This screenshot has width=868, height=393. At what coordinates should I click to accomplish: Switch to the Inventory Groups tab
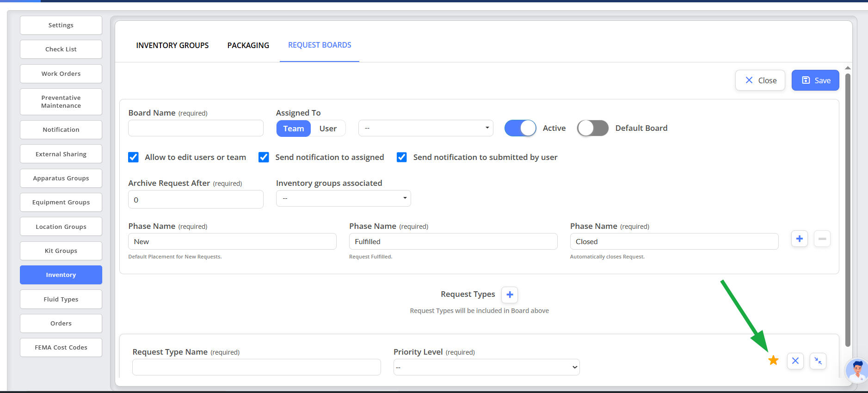click(x=172, y=45)
